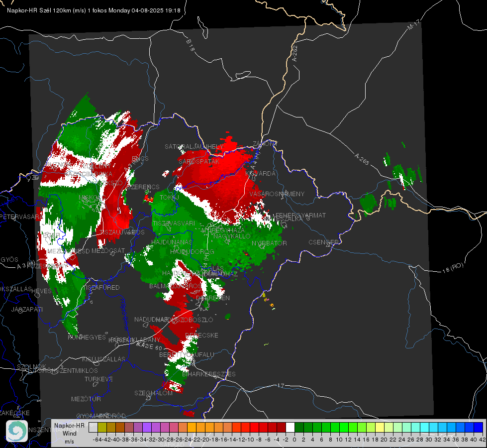Viewport: 487px width, 448px height.
Task: Click the B 18 road label
Action: 191,46
